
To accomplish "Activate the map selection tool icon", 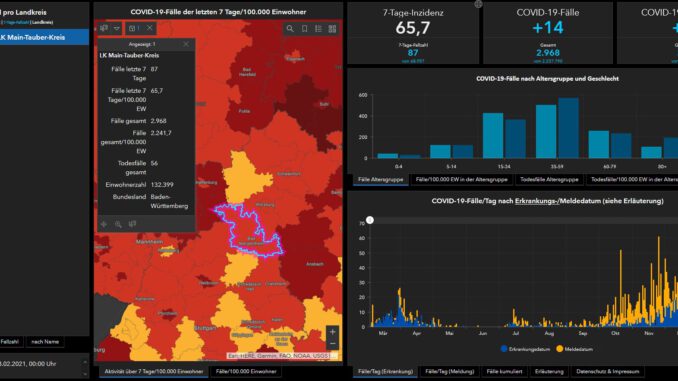I will 104,28.
